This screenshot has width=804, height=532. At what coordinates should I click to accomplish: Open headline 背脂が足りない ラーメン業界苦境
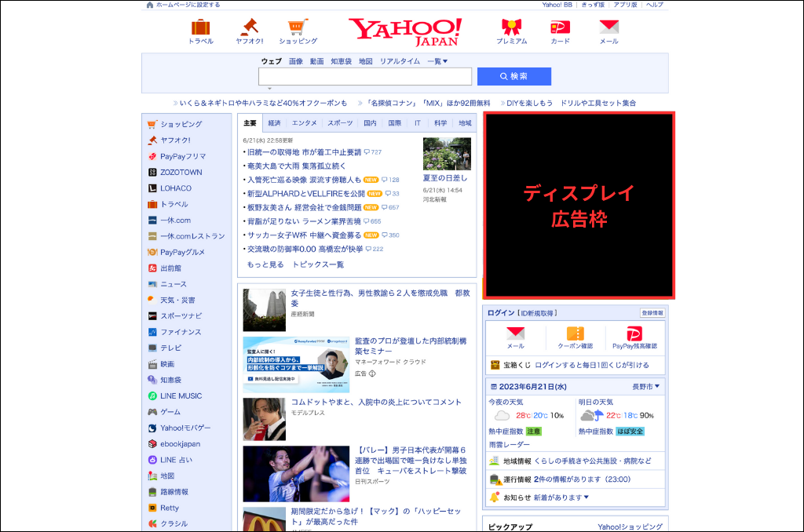coord(304,221)
